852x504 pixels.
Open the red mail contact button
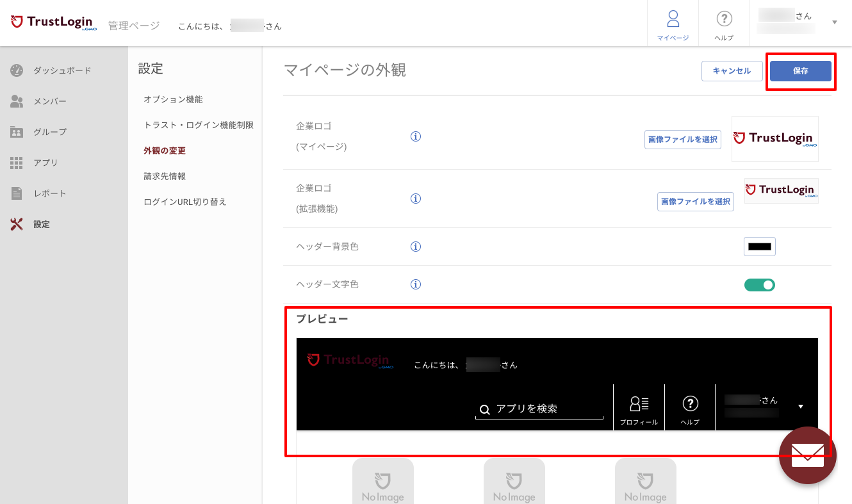pos(808,455)
